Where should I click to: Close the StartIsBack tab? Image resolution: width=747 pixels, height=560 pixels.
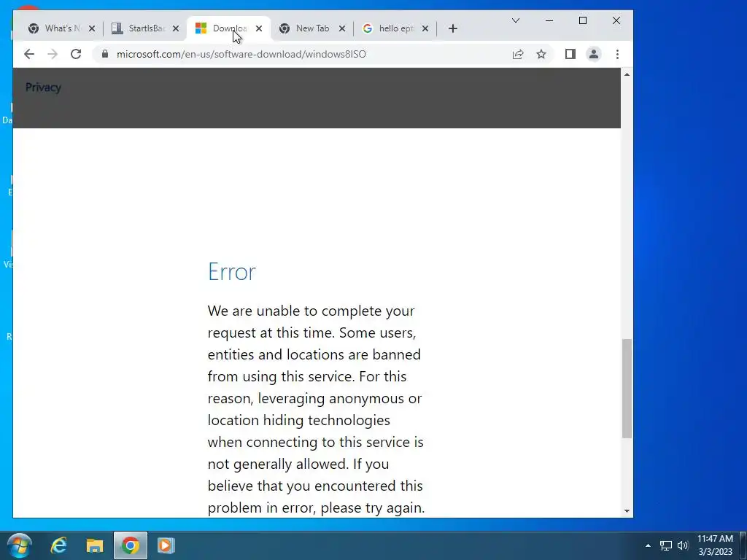(x=176, y=28)
